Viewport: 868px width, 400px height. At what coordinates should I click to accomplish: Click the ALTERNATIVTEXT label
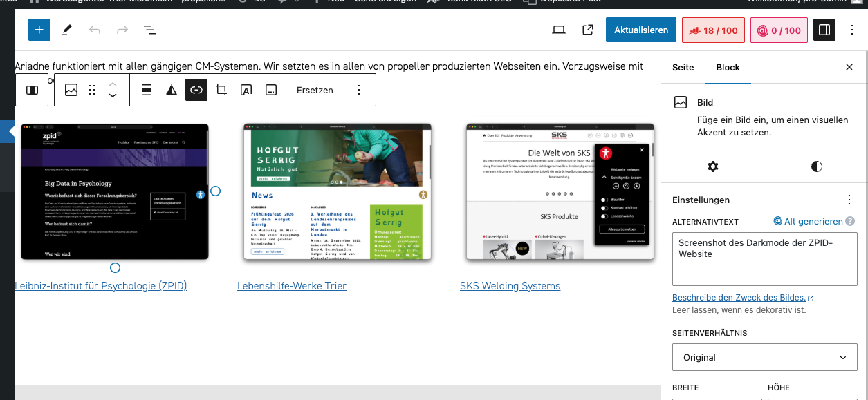click(705, 222)
